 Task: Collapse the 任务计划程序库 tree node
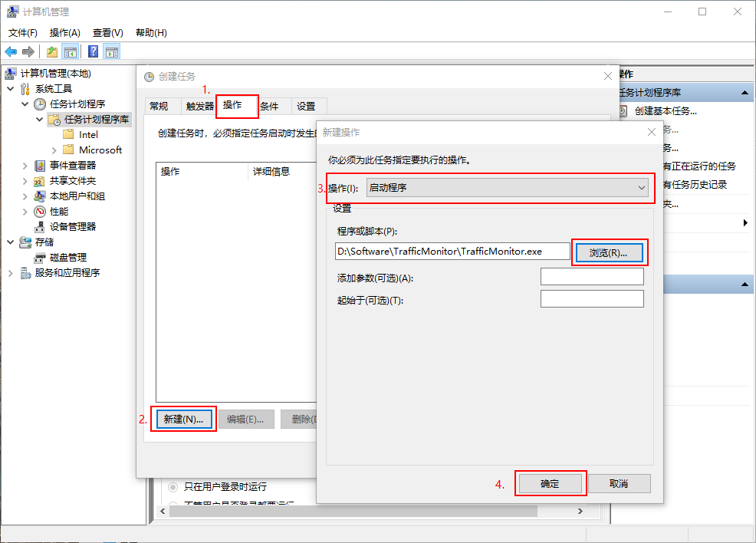(40, 119)
